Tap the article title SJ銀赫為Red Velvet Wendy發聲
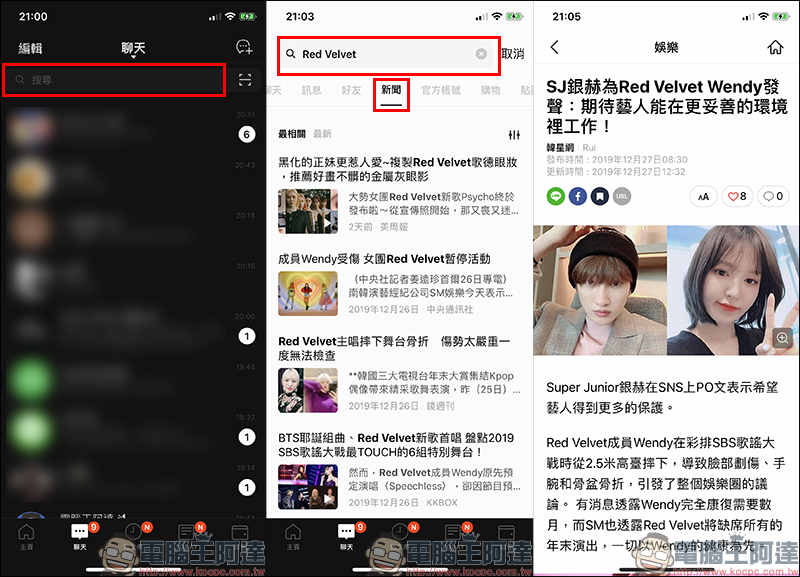The height and width of the screenshot is (577, 800). pyautogui.click(x=667, y=106)
